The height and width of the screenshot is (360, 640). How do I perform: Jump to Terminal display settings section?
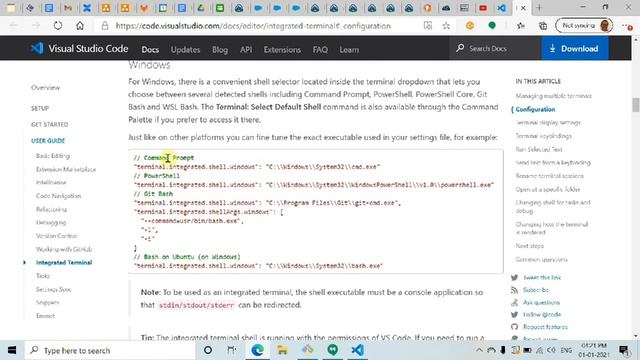[x=548, y=122]
